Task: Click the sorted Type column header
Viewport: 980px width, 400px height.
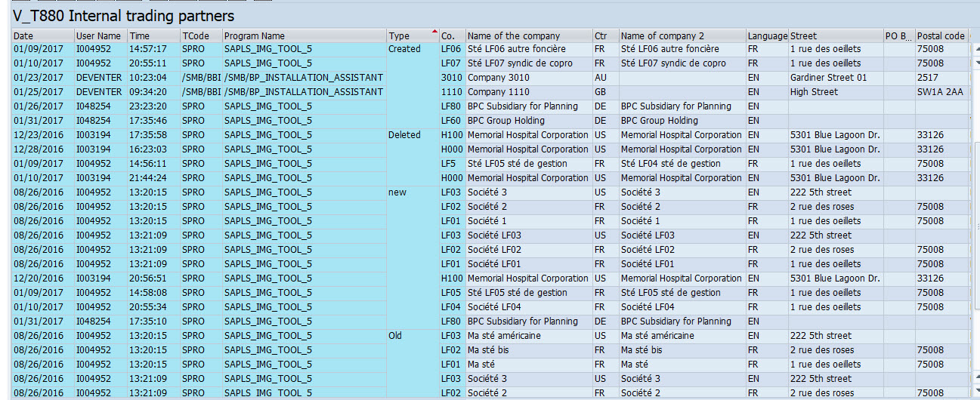Action: [413, 35]
